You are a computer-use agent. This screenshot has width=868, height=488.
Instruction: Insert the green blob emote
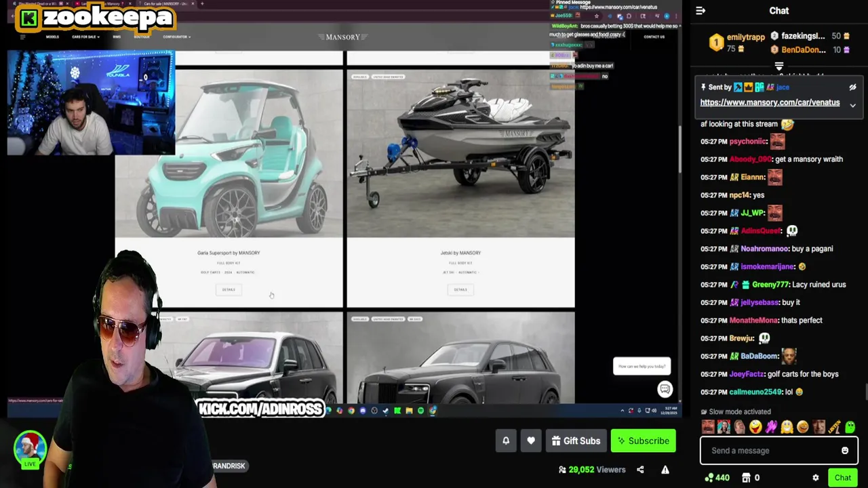tap(850, 427)
